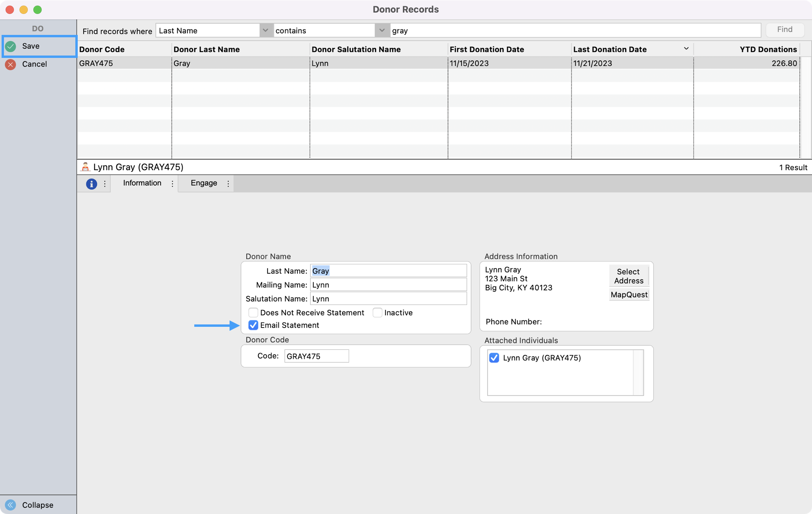This screenshot has height=514, width=812.
Task: Toggle sort arrow on Last Donation Date
Action: pyautogui.click(x=686, y=48)
